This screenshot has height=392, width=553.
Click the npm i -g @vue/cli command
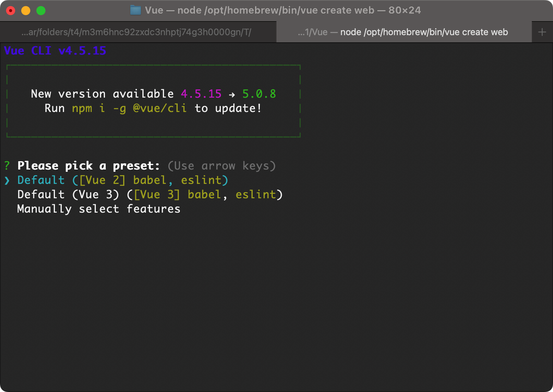click(129, 109)
